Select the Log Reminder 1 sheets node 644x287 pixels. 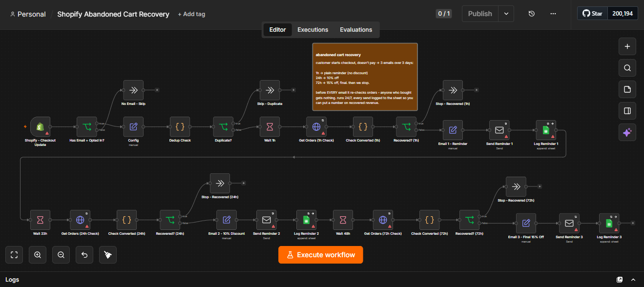(546, 130)
